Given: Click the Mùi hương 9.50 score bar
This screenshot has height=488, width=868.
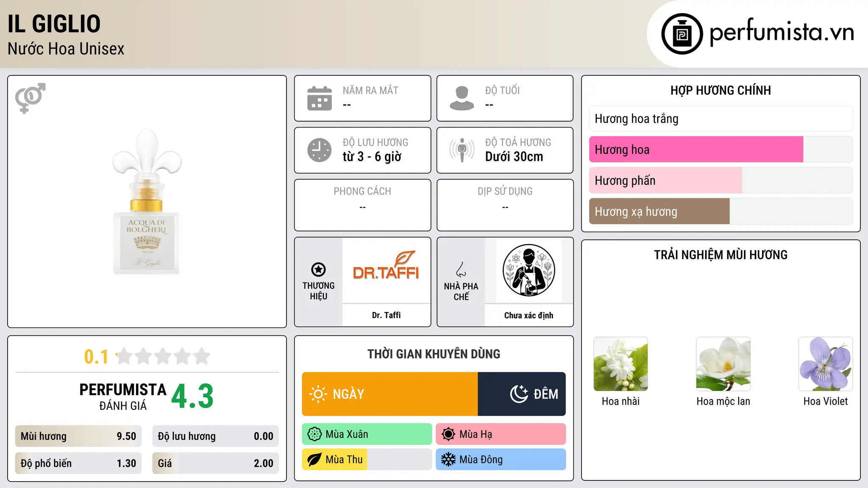Looking at the screenshot, I should tap(78, 436).
